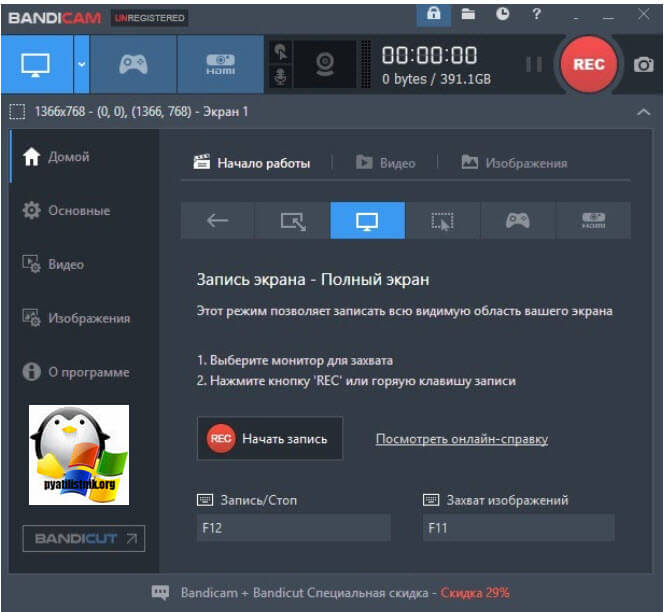Screen dimensions: 666x612
Task: Click the pause recording button
Action: click(x=534, y=65)
